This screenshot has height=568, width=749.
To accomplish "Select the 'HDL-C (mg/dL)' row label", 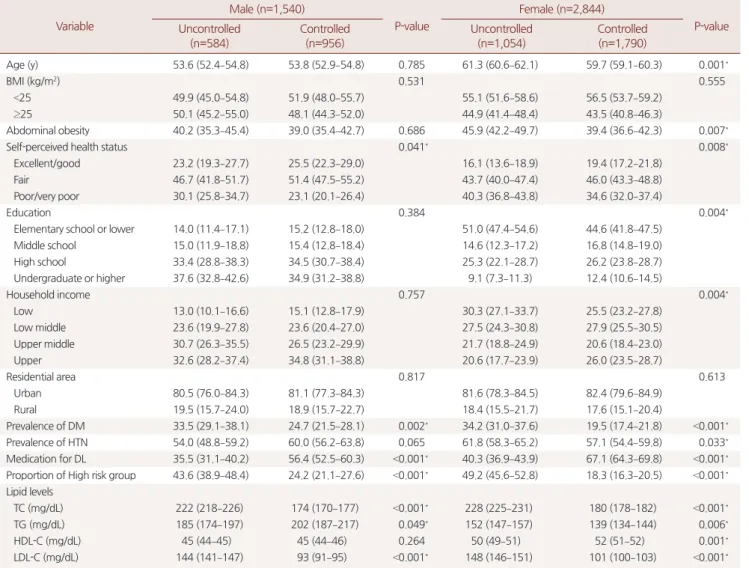I will pyautogui.click(x=47, y=541).
